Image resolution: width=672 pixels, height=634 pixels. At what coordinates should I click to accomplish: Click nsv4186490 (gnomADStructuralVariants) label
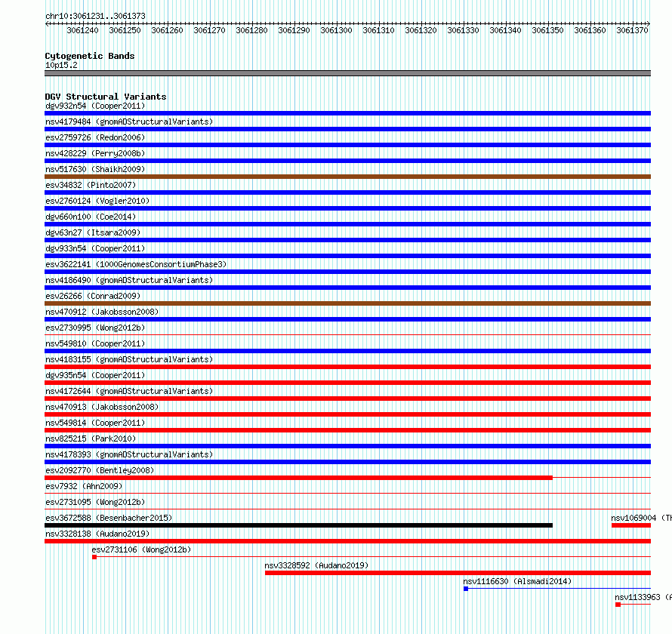pyautogui.click(x=129, y=280)
